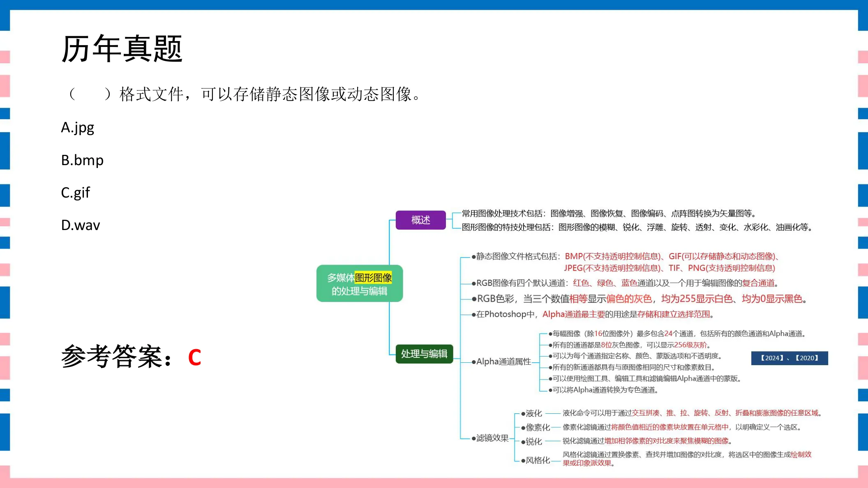Click the 风格化 filter node
This screenshot has height=488, width=868.
(536, 460)
